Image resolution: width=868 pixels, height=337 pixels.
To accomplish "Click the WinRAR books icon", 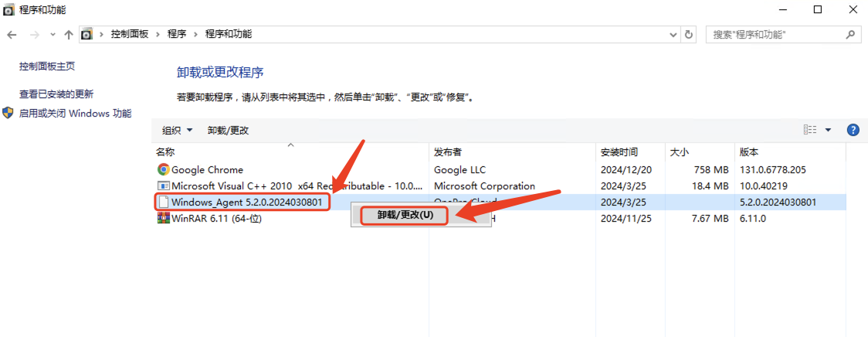I will pos(163,219).
